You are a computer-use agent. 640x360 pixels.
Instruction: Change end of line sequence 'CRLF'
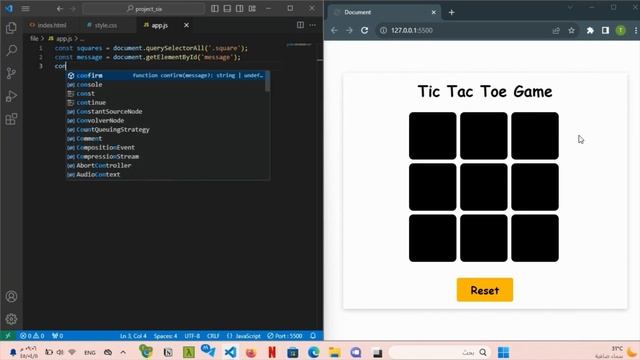pyautogui.click(x=213, y=336)
